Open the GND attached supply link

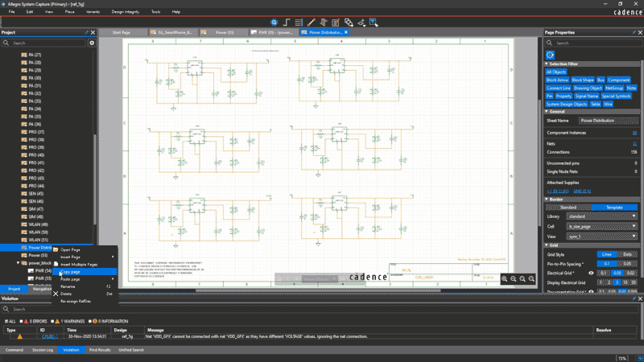pyautogui.click(x=582, y=191)
